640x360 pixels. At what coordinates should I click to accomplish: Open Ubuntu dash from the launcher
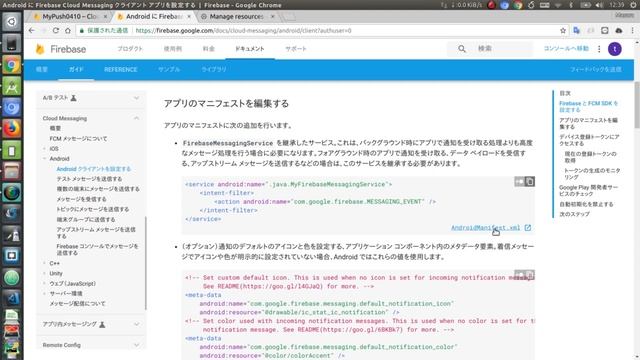[11, 22]
